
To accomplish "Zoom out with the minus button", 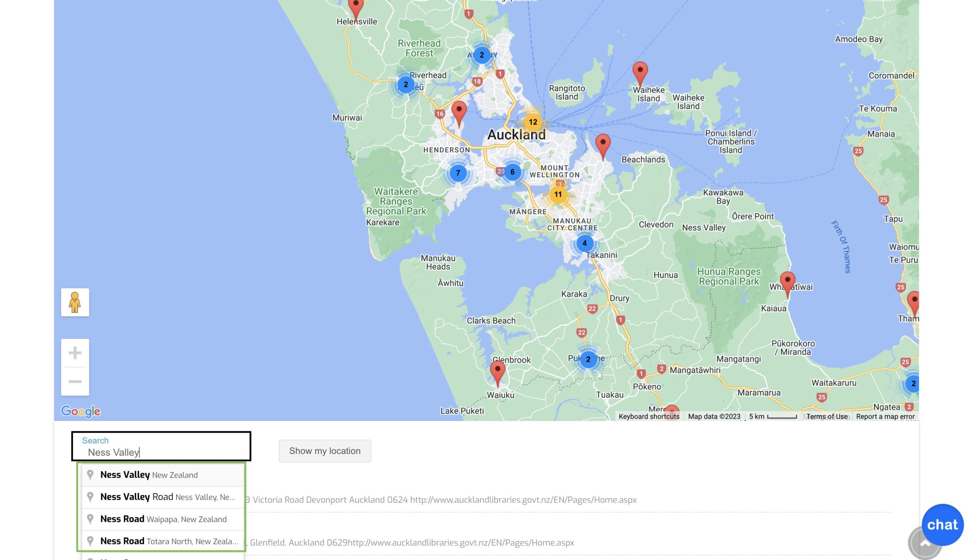I will tap(75, 382).
